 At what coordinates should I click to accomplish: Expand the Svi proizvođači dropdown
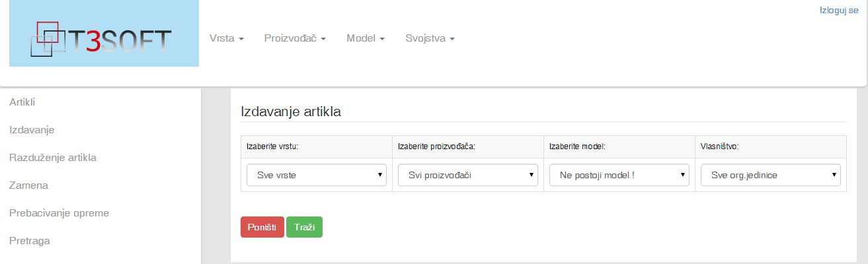pos(468,175)
